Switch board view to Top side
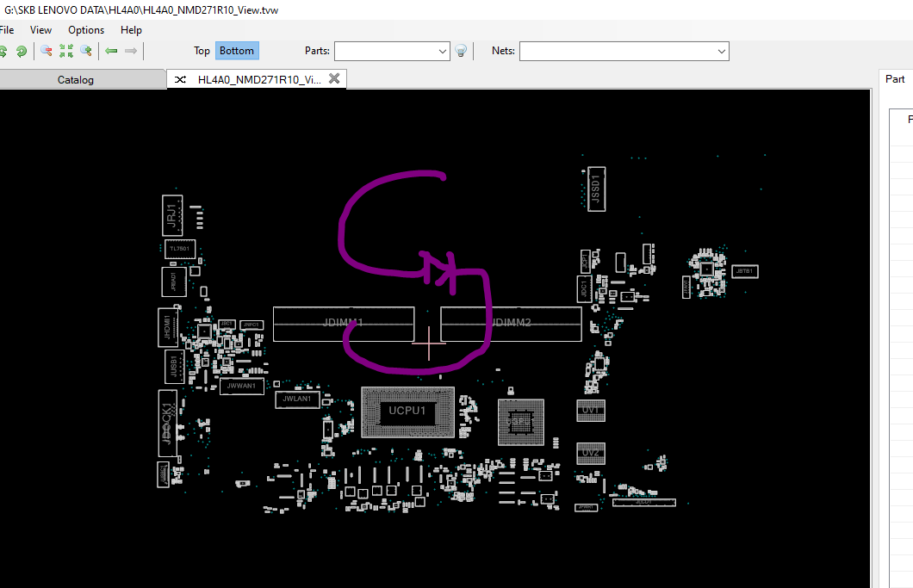913x588 pixels. 202,51
